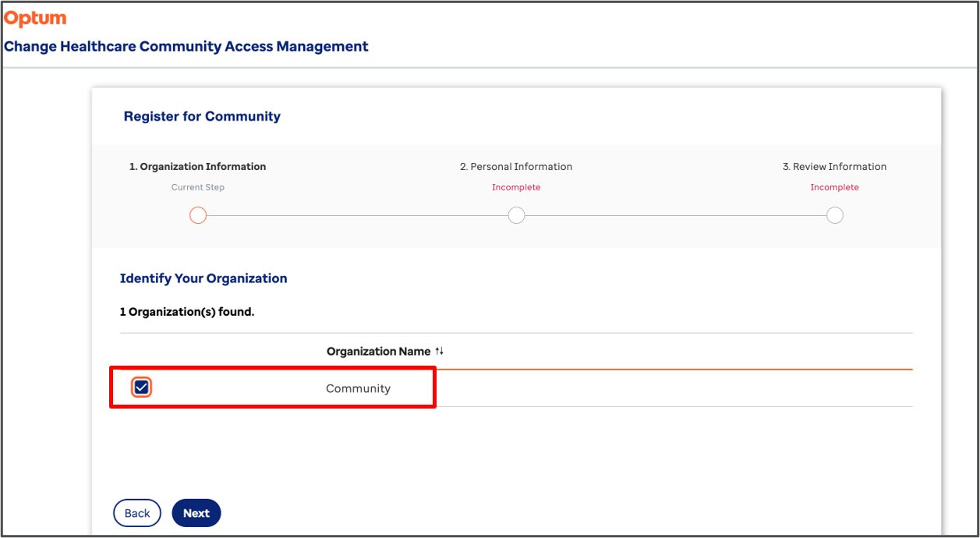Click the sort arrows beside Organization Name
980x538 pixels.
click(x=439, y=351)
